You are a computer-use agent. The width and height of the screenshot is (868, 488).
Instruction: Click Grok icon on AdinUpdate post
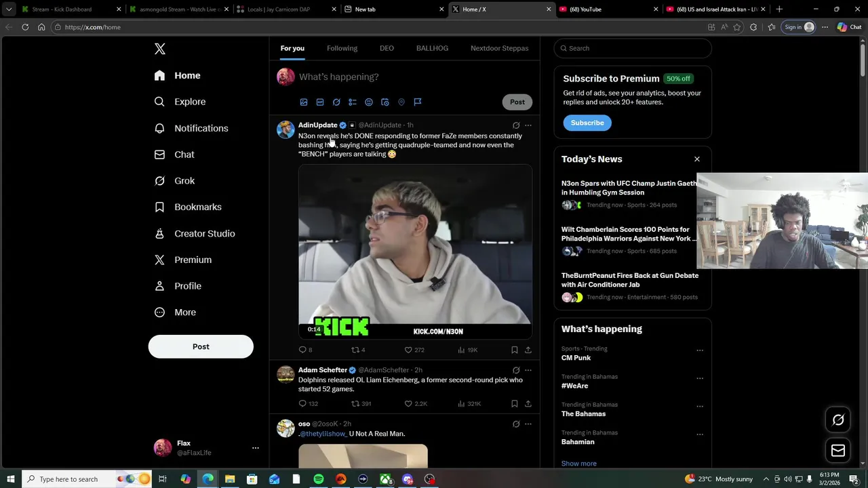[516, 125]
